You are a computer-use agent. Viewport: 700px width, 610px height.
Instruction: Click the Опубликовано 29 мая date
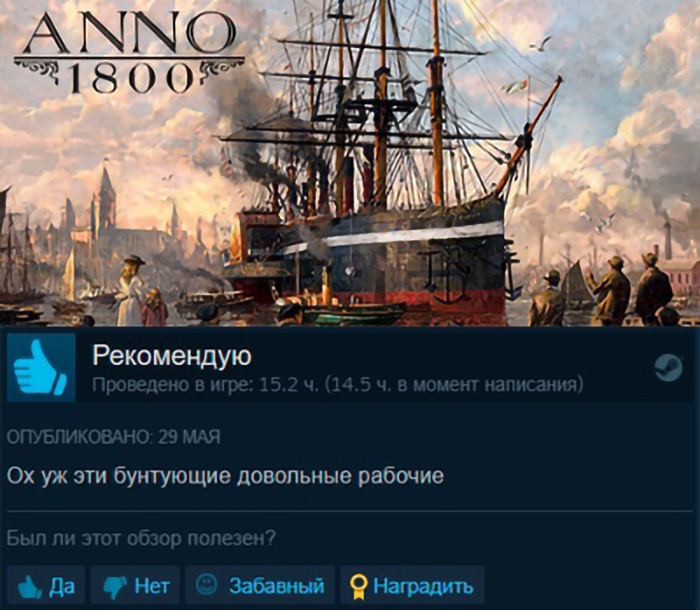[113, 437]
